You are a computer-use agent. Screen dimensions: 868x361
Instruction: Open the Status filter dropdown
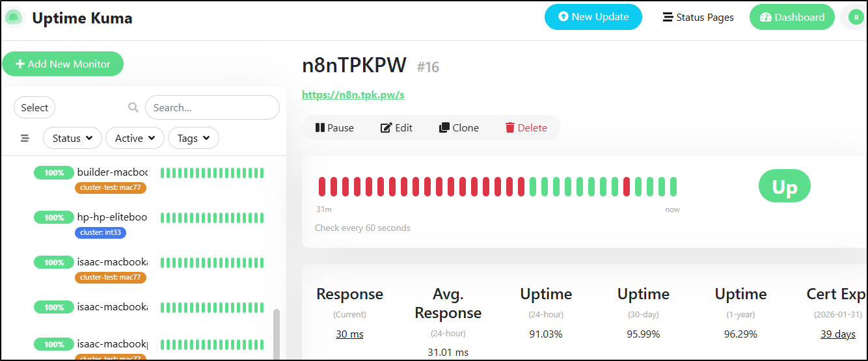(72, 138)
